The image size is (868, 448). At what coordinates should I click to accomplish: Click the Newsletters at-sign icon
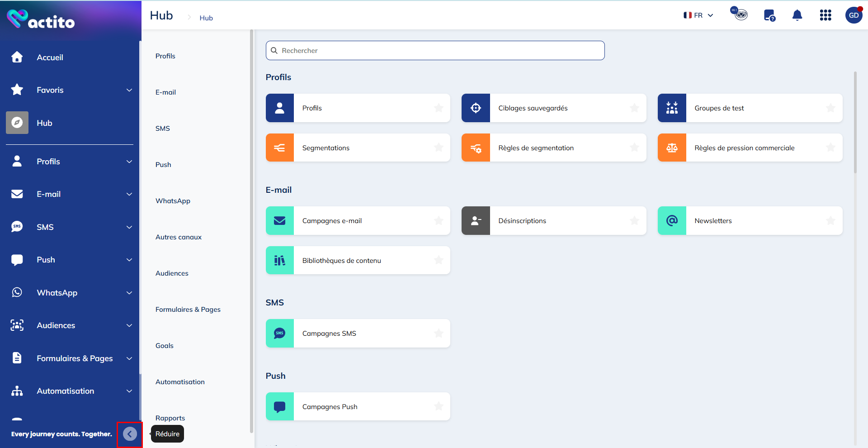pyautogui.click(x=672, y=221)
